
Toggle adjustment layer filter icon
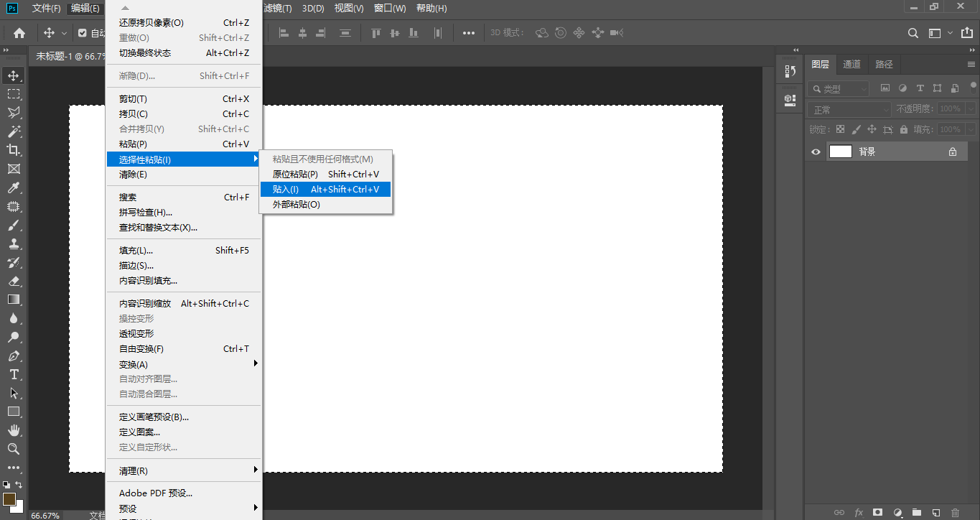tap(902, 88)
